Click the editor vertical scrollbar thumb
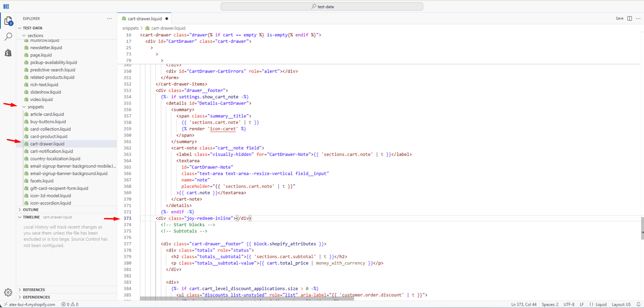Screen dimensions: 644x308 tap(642, 228)
